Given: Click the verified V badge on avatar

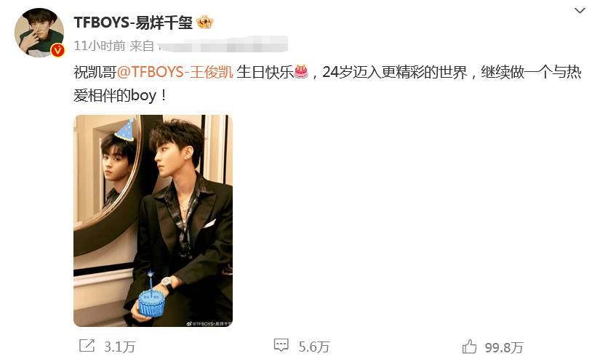Looking at the screenshot, I should tap(57, 50).
